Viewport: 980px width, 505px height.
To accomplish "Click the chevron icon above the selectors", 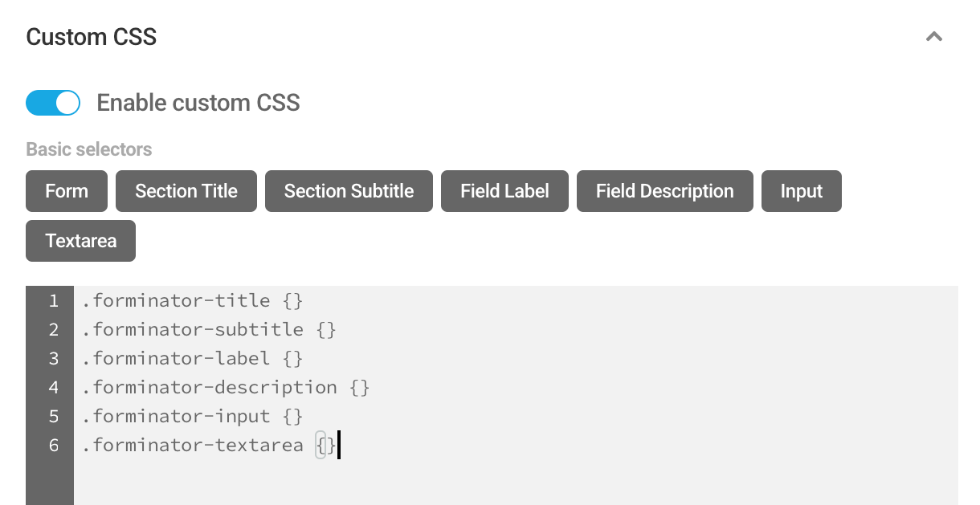I will click(x=933, y=36).
